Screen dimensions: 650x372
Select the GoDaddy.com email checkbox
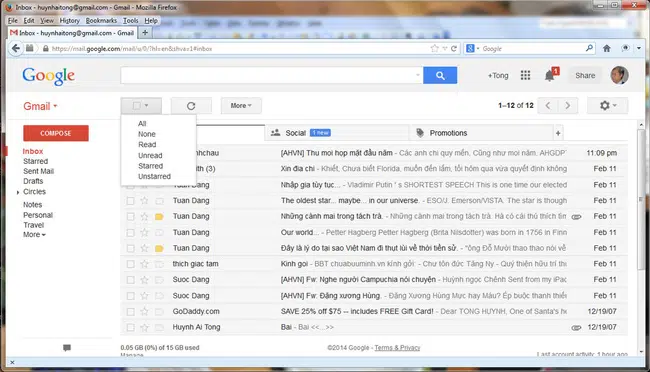[131, 311]
